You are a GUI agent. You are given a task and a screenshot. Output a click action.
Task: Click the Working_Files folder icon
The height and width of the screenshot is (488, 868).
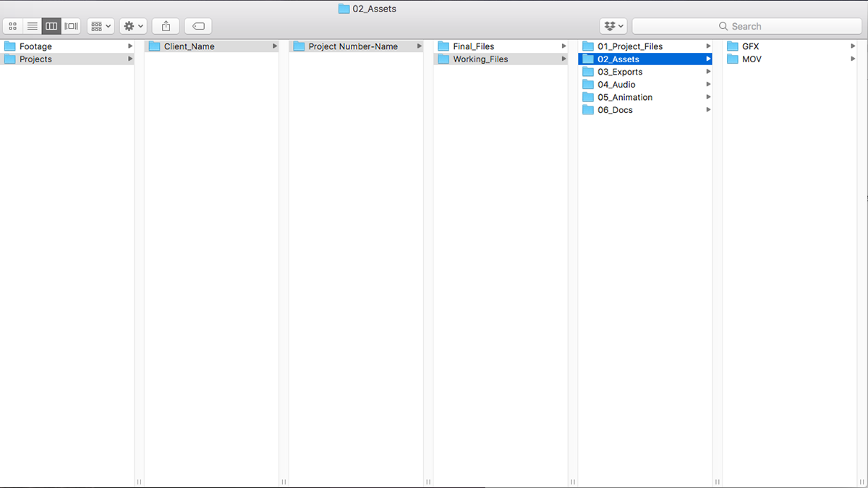444,59
